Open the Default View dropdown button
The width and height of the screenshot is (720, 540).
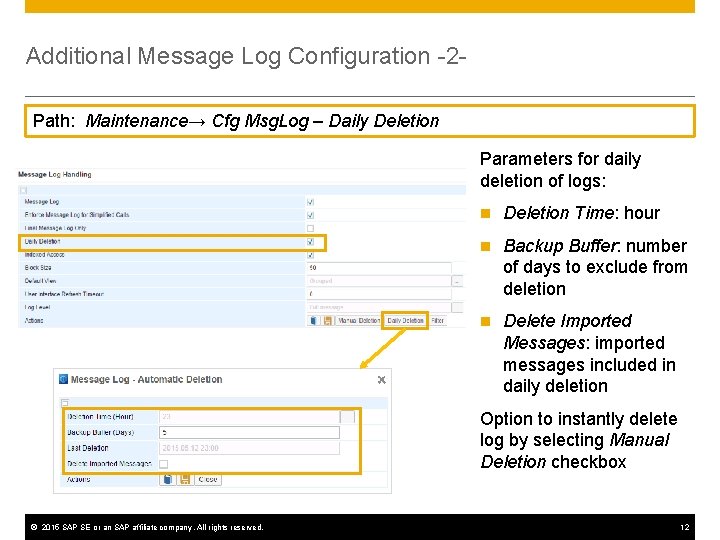click(457, 281)
